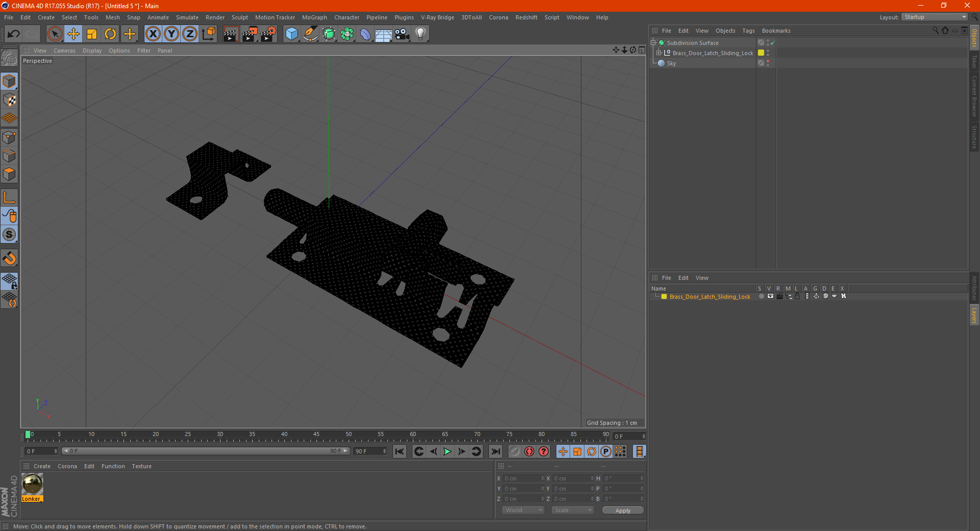The height and width of the screenshot is (531, 980).
Task: Open the Layout Startup dropdown
Action: click(935, 17)
